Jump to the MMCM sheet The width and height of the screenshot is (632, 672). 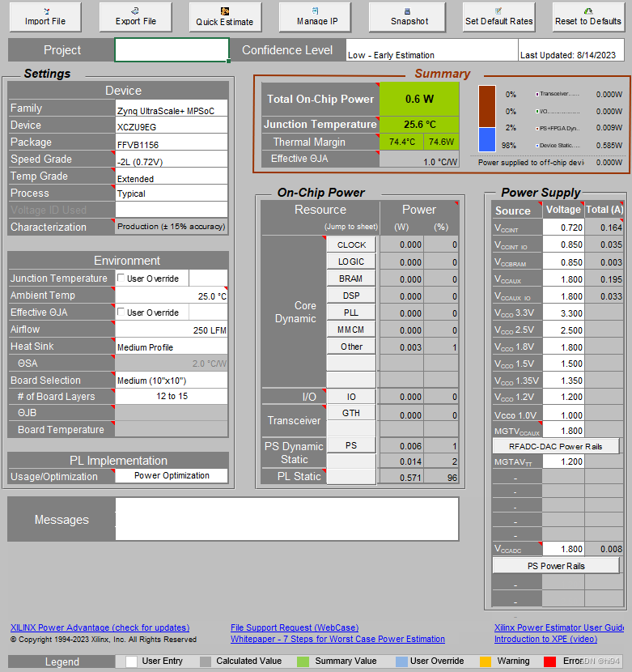pos(351,330)
